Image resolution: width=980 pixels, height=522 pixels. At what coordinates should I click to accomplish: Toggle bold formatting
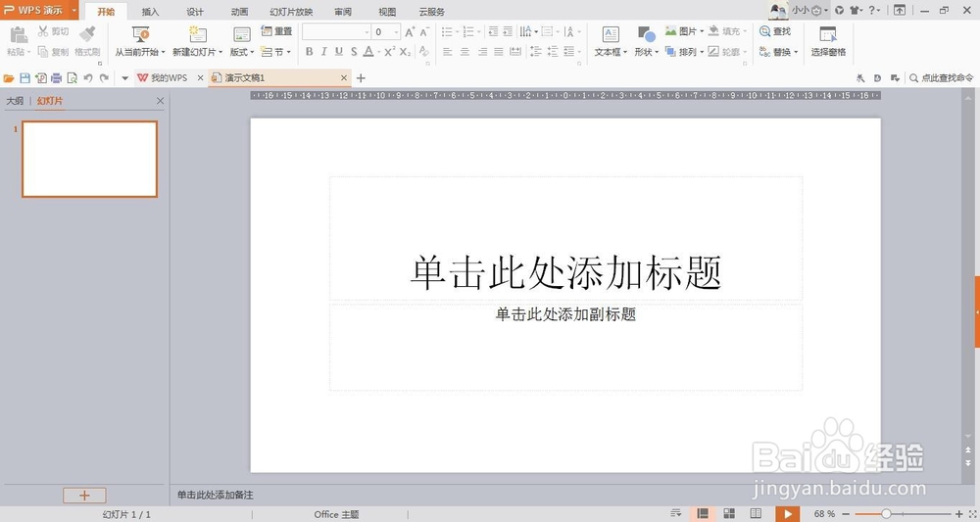coord(309,52)
